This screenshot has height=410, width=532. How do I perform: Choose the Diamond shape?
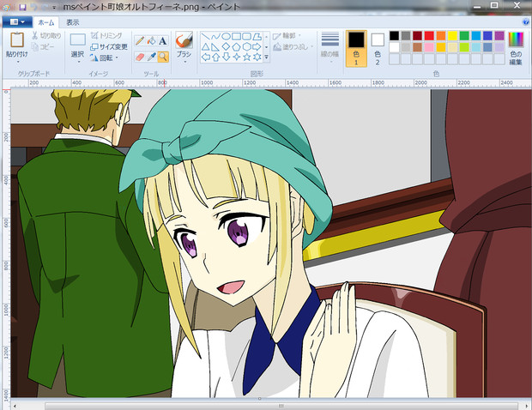[227, 47]
